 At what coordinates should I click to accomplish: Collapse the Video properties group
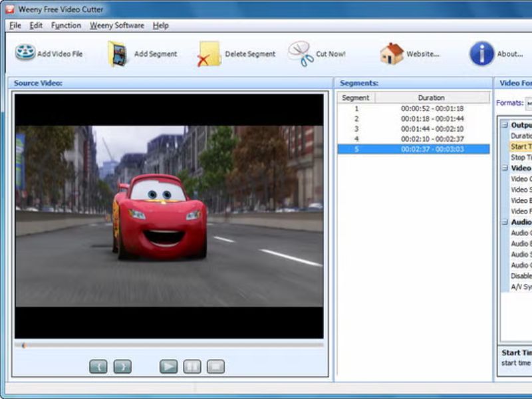[505, 168]
